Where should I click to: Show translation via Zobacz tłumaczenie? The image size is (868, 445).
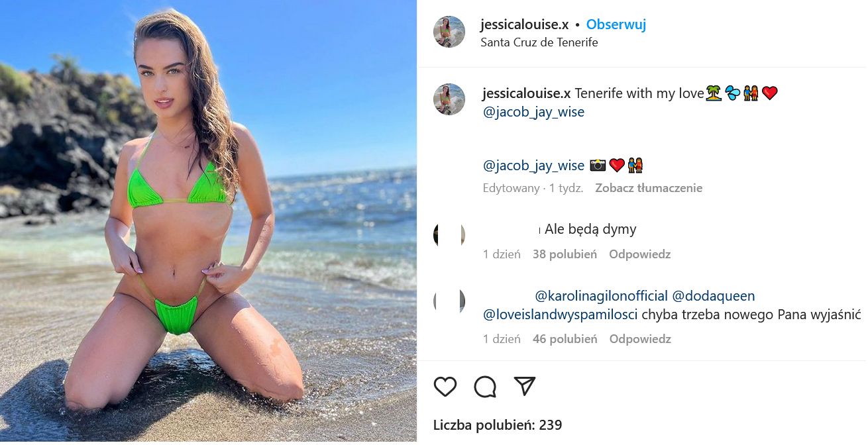(x=649, y=188)
